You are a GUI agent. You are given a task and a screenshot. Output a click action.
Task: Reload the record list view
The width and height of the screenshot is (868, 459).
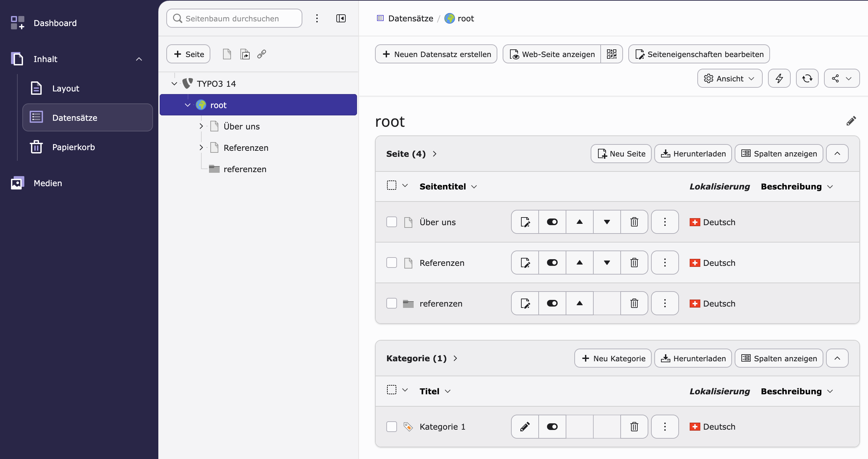pos(807,78)
